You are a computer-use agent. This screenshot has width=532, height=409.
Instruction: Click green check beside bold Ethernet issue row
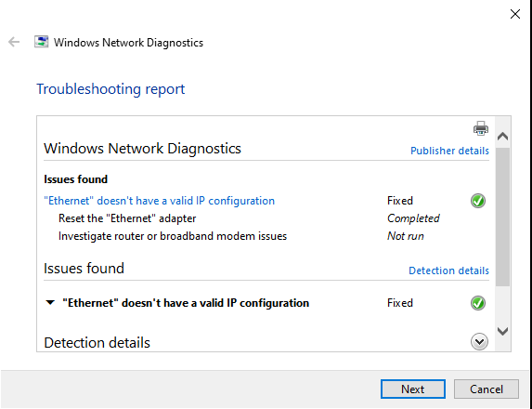pos(478,303)
